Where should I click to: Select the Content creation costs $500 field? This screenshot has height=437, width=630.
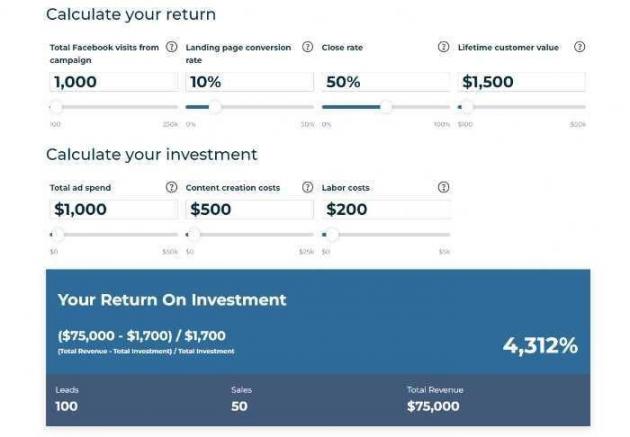coord(249,209)
